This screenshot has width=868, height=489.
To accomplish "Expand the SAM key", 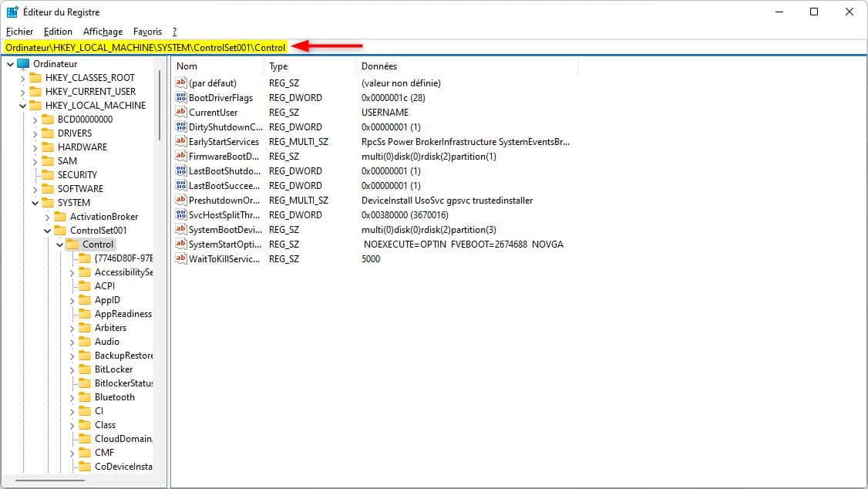I will 35,161.
